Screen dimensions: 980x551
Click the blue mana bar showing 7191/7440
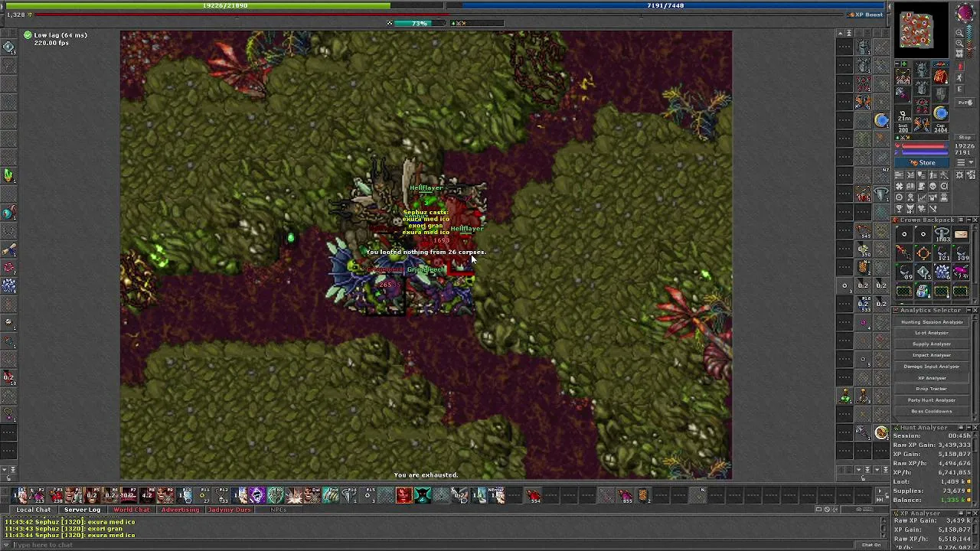click(665, 5)
